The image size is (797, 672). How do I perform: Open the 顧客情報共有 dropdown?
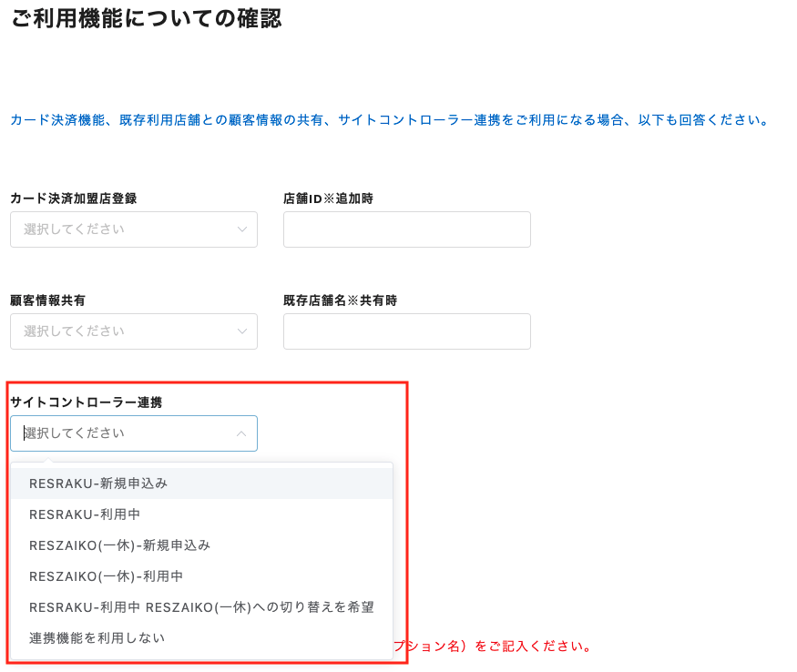coord(128,331)
